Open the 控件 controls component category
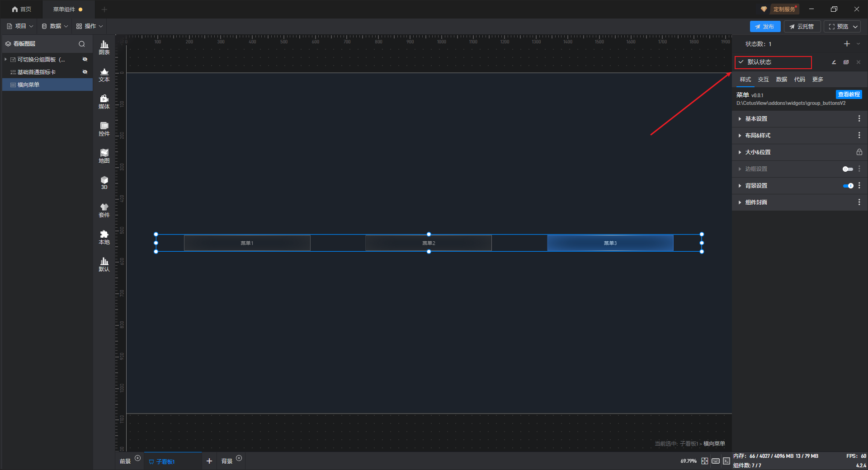This screenshot has height=470, width=868. pos(104,129)
